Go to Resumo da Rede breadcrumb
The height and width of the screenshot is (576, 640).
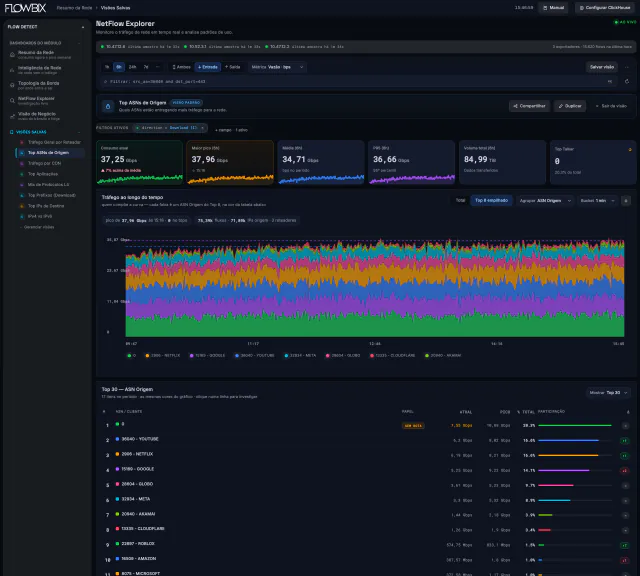pyautogui.click(x=74, y=8)
